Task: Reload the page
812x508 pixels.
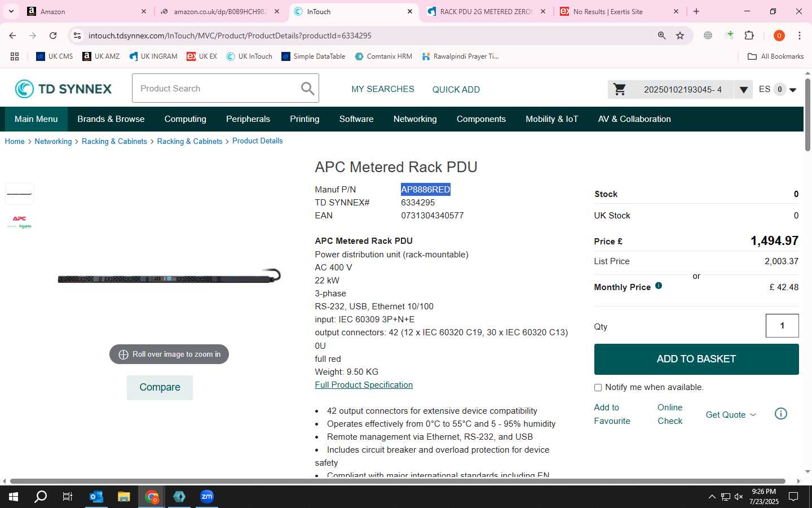Action: tap(53, 36)
